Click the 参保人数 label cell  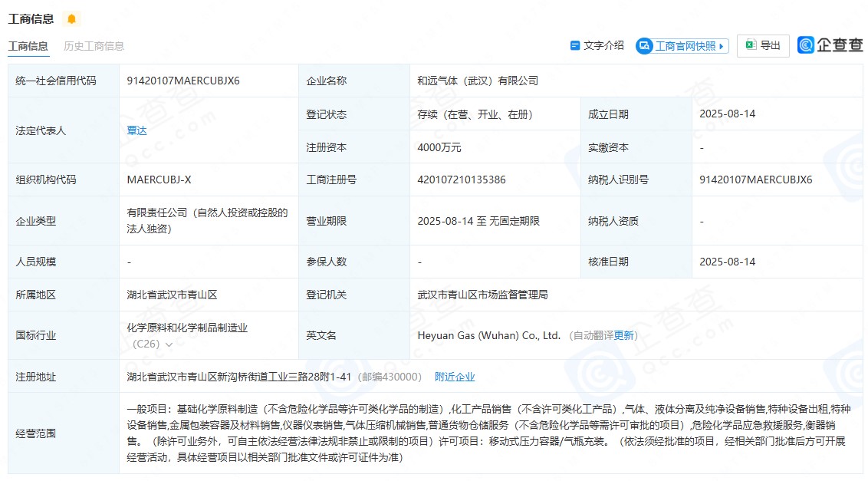(x=354, y=262)
